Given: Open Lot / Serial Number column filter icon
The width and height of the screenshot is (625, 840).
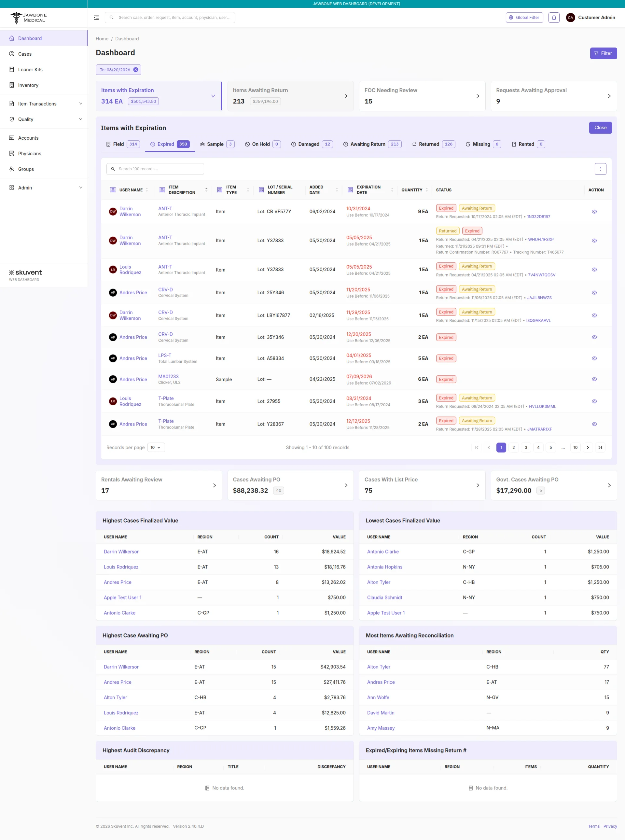Looking at the screenshot, I should 261,189.
